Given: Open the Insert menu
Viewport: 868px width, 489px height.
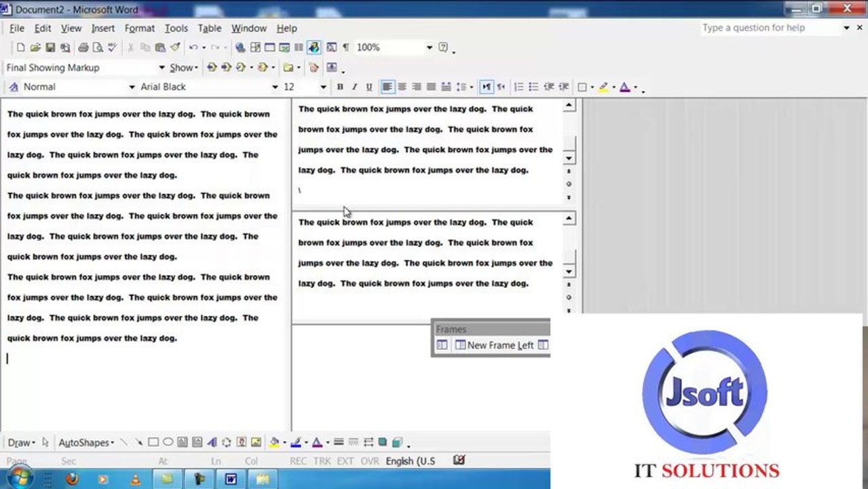Looking at the screenshot, I should (x=103, y=28).
